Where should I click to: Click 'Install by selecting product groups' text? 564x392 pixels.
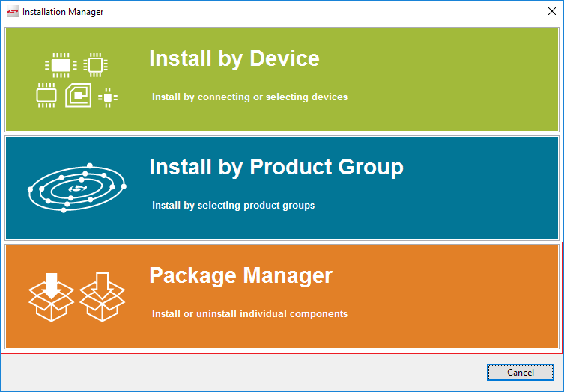tap(233, 206)
